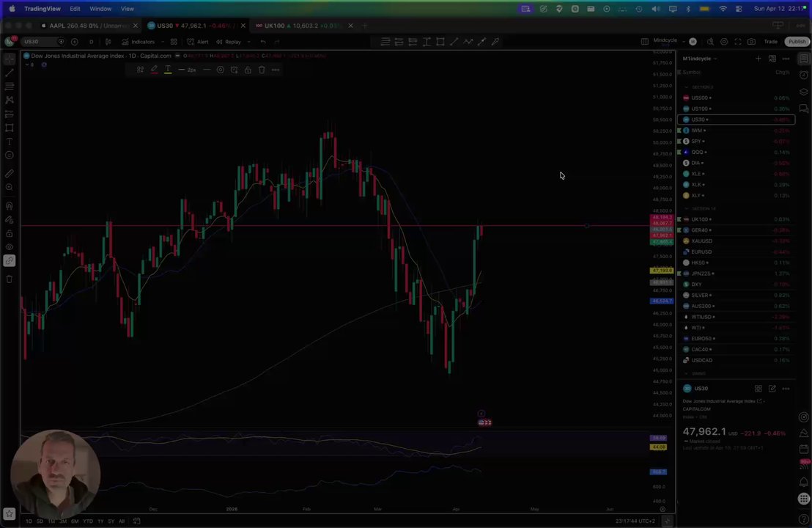Select the Text tool in left toolbar

coord(10,142)
